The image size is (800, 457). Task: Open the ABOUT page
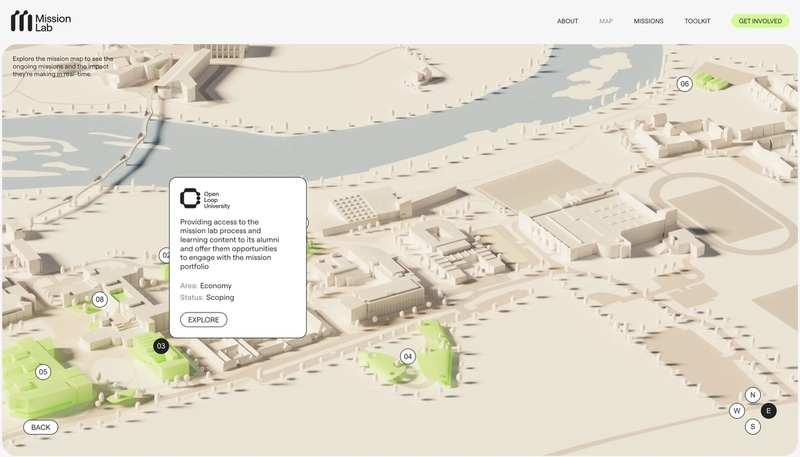click(x=567, y=21)
